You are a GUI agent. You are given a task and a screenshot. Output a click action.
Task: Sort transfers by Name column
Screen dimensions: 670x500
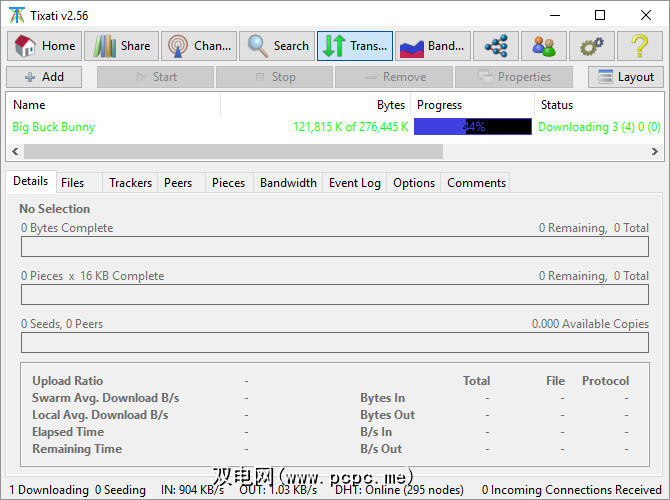[113, 105]
